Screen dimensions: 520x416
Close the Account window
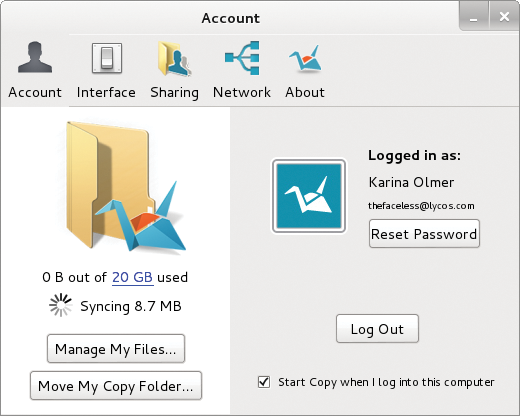click(504, 17)
